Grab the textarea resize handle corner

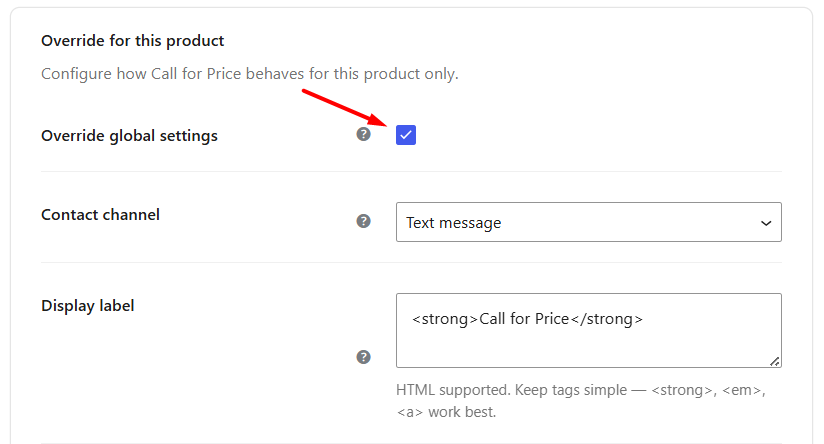tap(775, 362)
